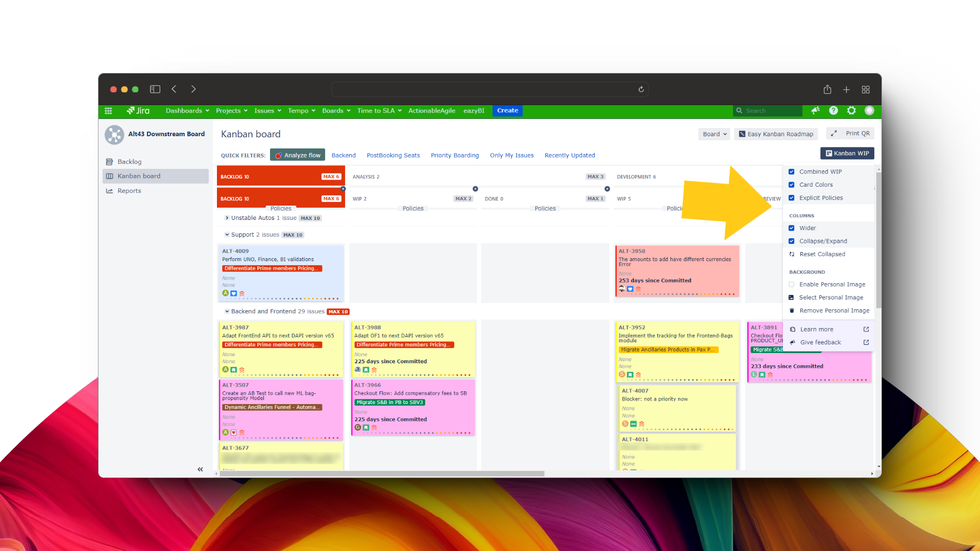Collapse the Backend and Frontend swimlane

point(227,311)
